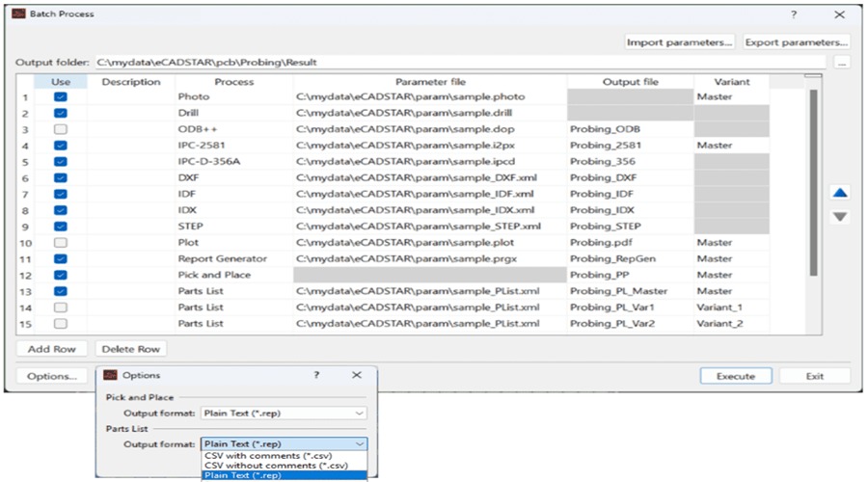Click the Output folder path field

(460, 62)
